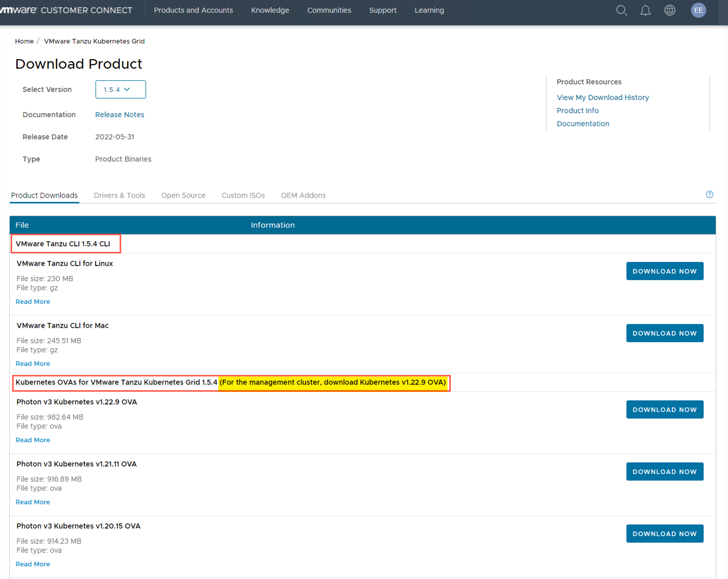The width and height of the screenshot is (728, 579).
Task: Click the VMware Customer Connect logo
Action: [66, 10]
